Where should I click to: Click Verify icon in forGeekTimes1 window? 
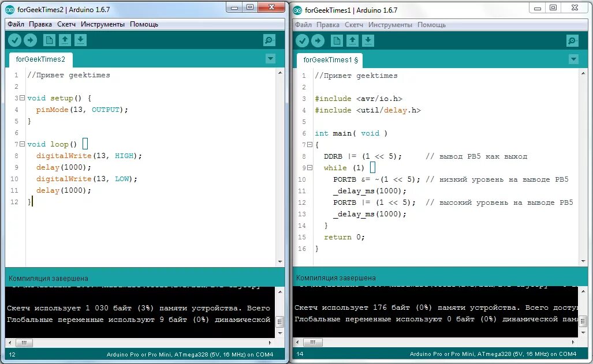[302, 40]
